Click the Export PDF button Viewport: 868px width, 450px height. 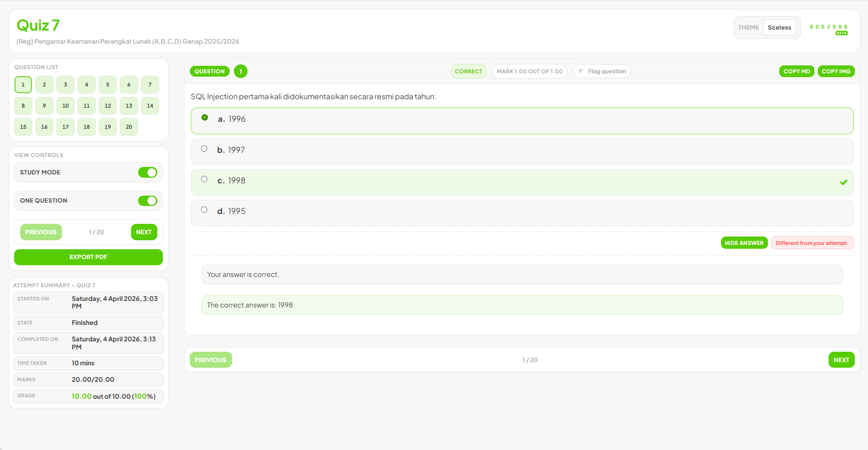pos(88,257)
